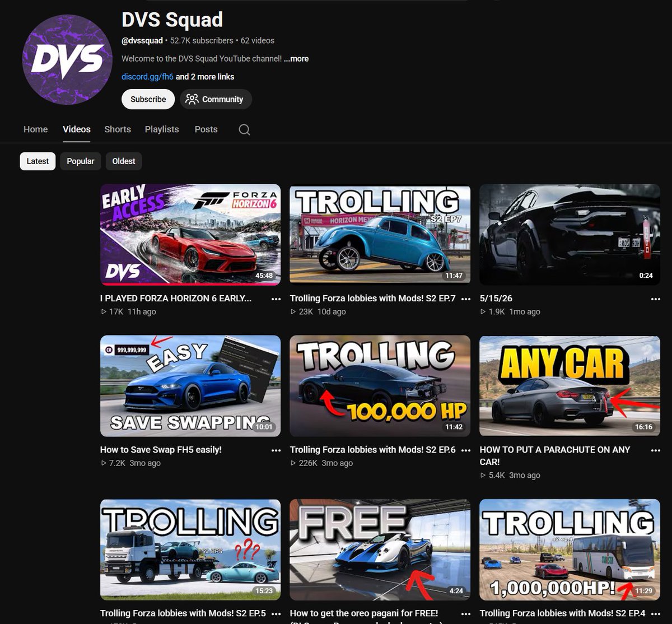Viewport: 672px width, 624px height.
Task: Open options menu for oreo pagani video
Action: 465,614
